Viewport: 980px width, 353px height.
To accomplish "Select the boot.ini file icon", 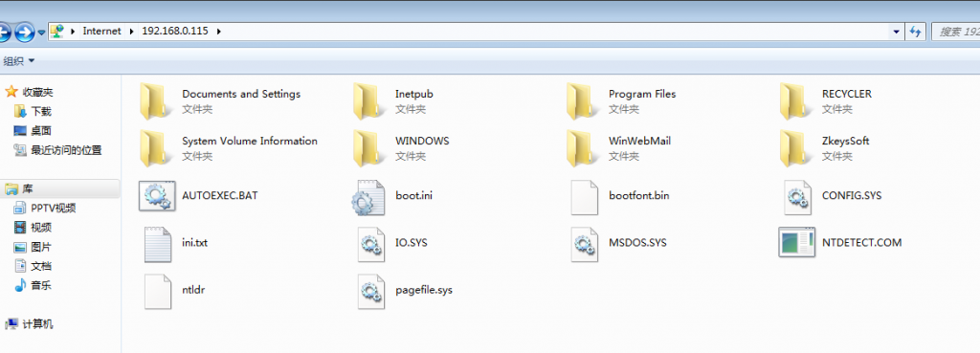I will point(368,197).
